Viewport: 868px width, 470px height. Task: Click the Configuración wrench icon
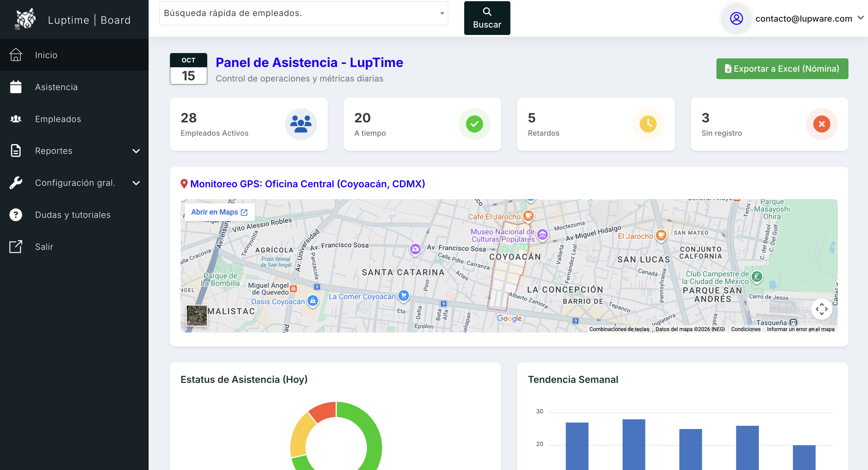16,183
